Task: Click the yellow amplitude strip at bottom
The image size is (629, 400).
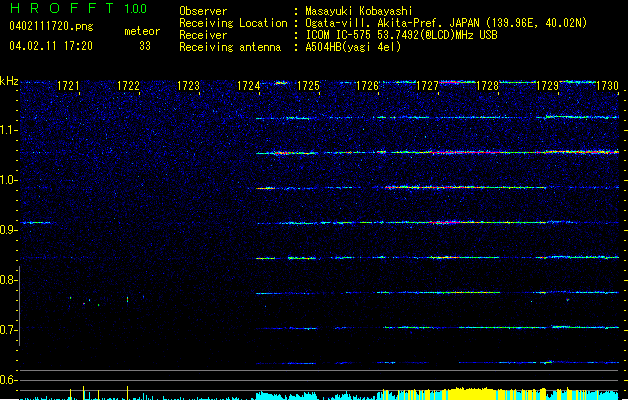Action: (x=440, y=394)
